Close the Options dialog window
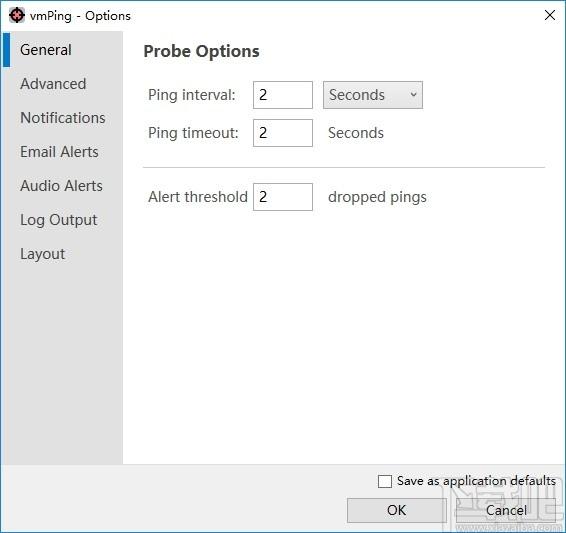This screenshot has height=533, width=566. point(549,15)
